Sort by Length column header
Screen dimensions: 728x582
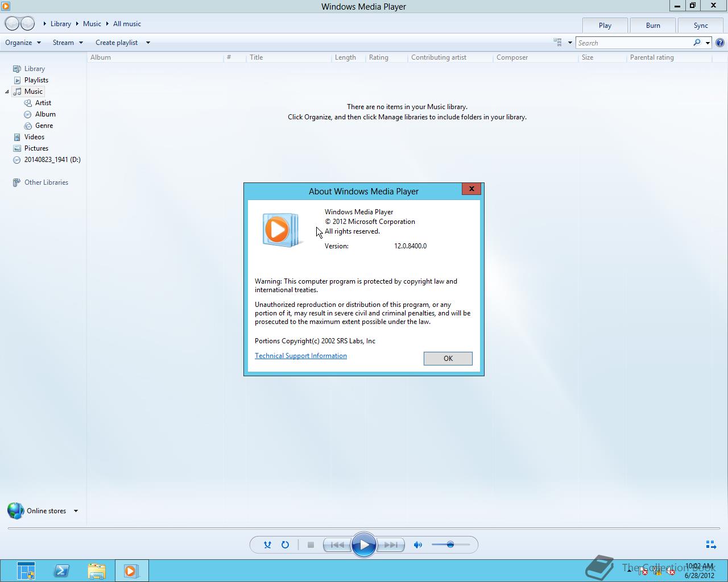pos(348,57)
